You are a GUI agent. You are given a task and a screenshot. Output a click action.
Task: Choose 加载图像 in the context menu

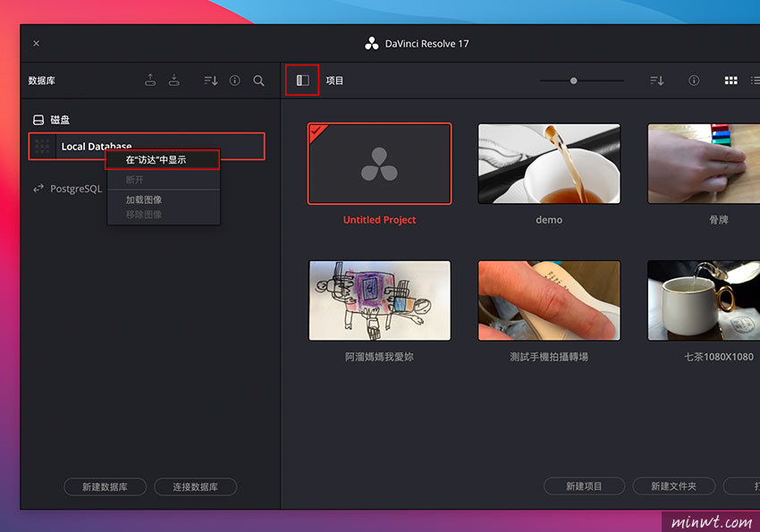click(x=163, y=199)
